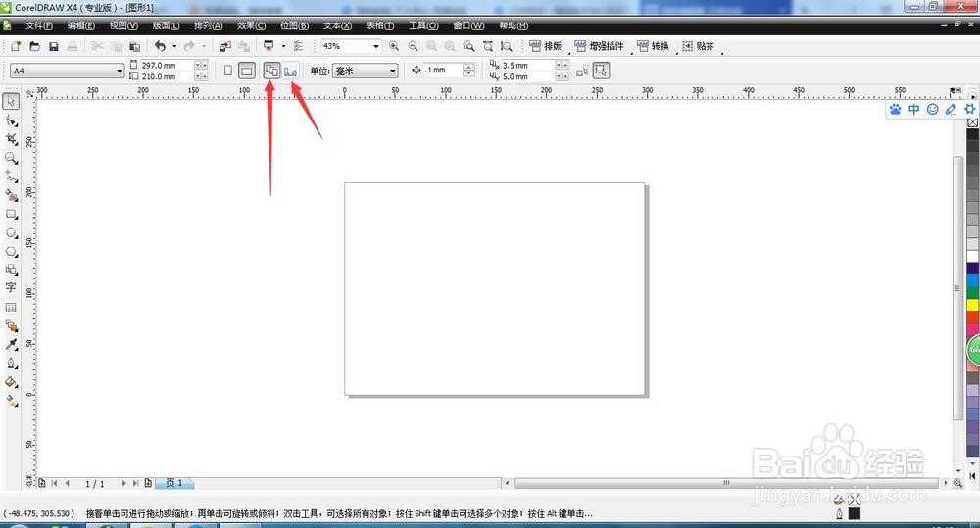The image size is (980, 528).
Task: Toggle the treat-as-filled button
Action: click(601, 71)
